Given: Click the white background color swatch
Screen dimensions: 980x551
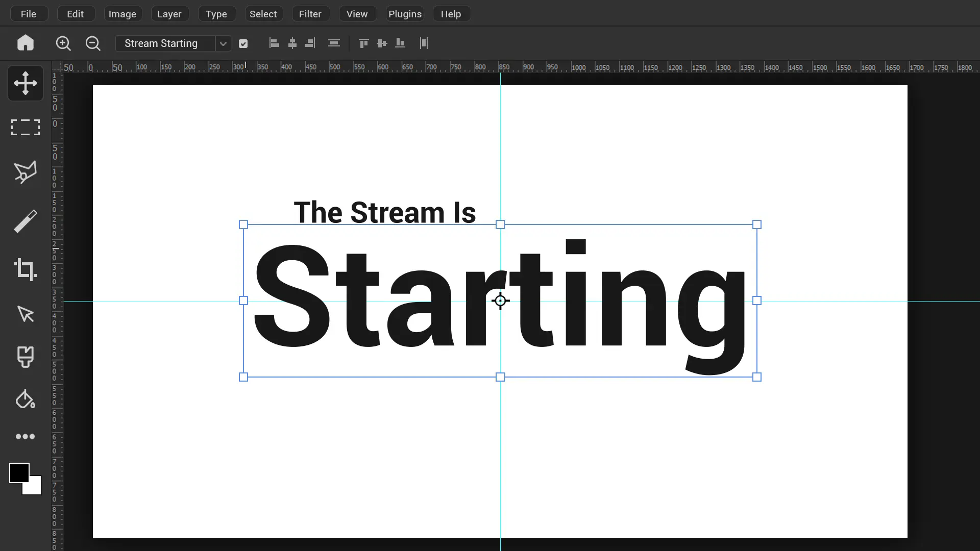Looking at the screenshot, I should tap(35, 489).
